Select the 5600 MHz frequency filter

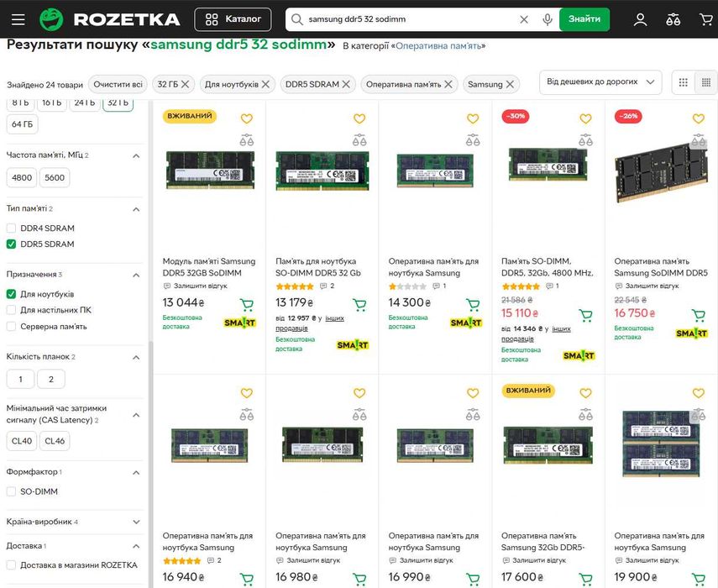coord(55,178)
